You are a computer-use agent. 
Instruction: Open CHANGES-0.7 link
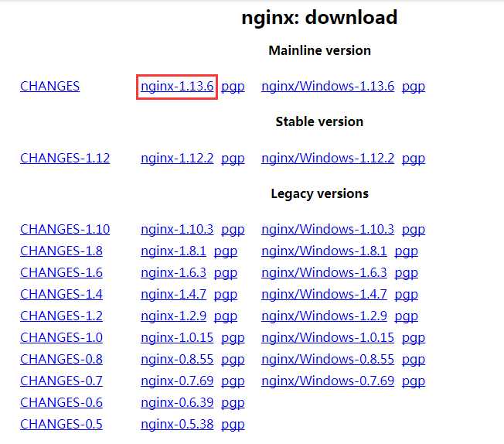pyautogui.click(x=61, y=381)
